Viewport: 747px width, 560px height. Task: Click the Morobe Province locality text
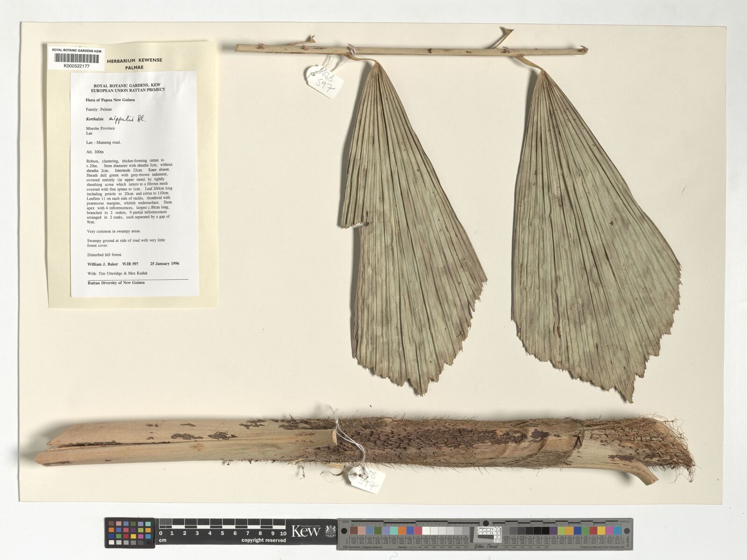pos(100,128)
